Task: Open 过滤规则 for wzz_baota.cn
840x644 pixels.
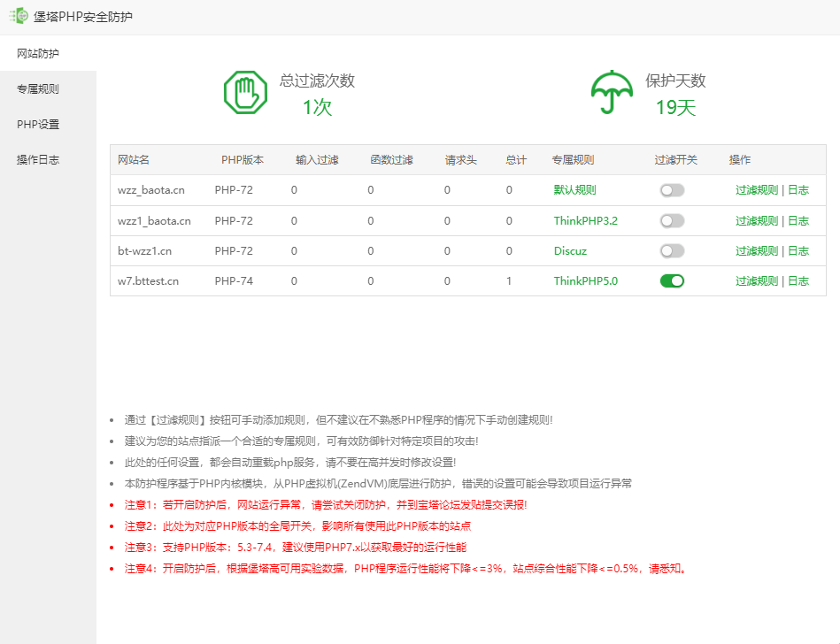Action: [757, 190]
